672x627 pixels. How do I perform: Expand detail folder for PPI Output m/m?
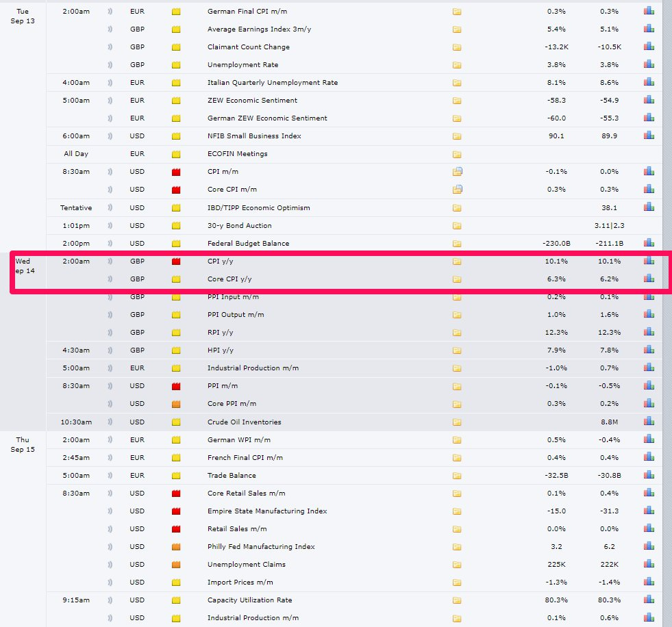(457, 315)
